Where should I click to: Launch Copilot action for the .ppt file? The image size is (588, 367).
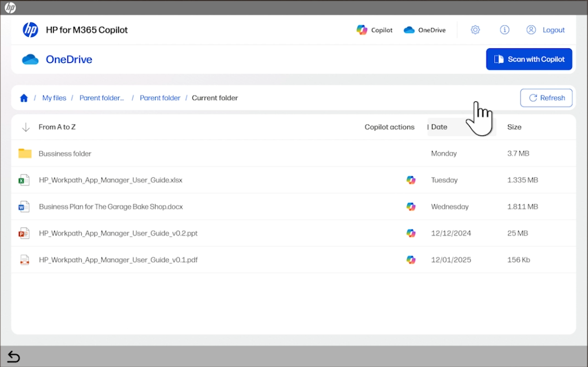point(411,233)
